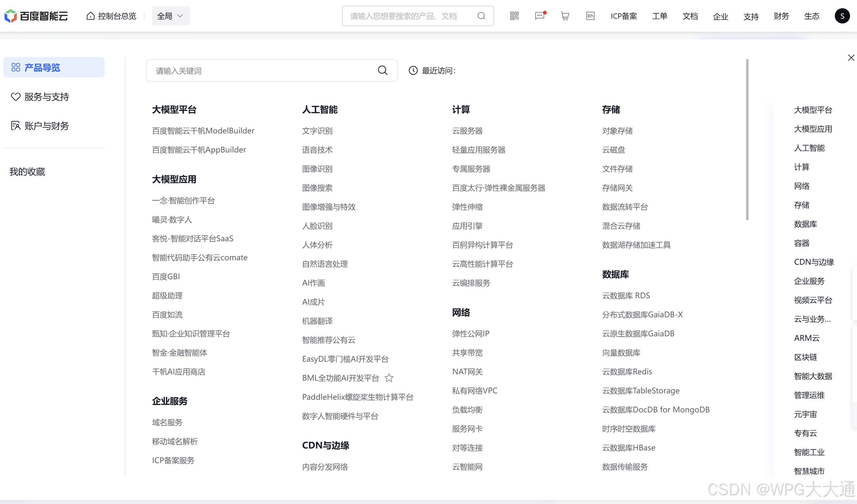This screenshot has width=857, height=504.
Task: Close the product navigation panel
Action: pyautogui.click(x=851, y=58)
